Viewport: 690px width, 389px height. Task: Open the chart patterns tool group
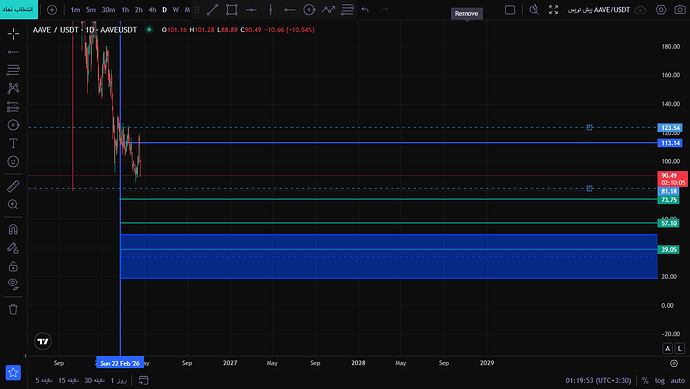pos(13,88)
